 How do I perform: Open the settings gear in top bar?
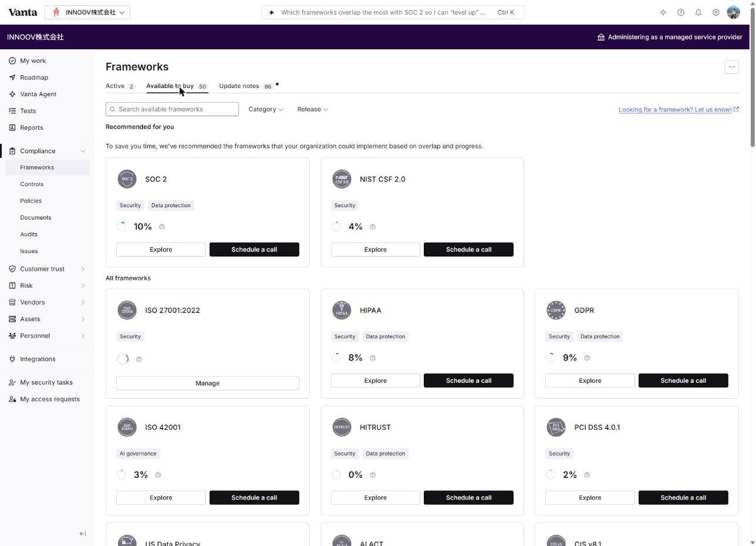pos(716,12)
